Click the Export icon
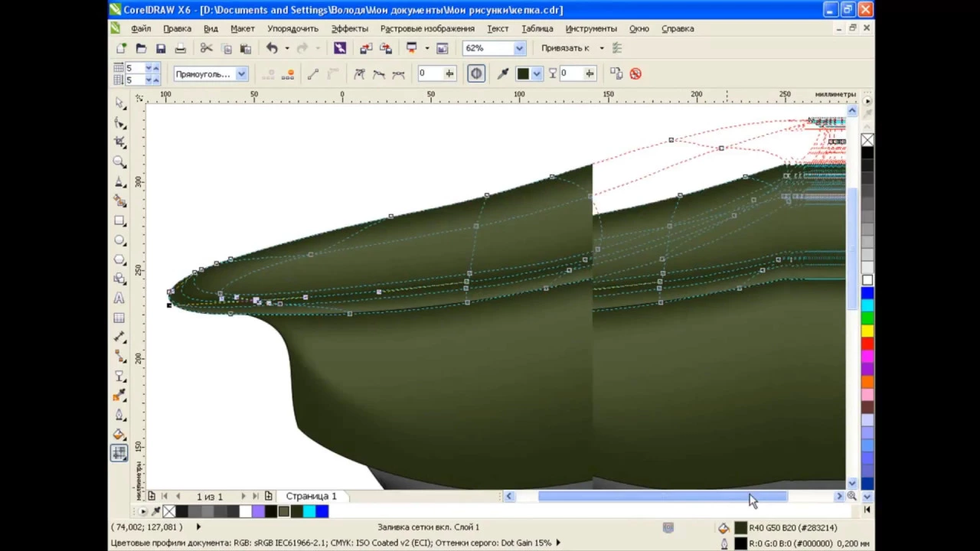The height and width of the screenshot is (551, 980). (x=386, y=48)
